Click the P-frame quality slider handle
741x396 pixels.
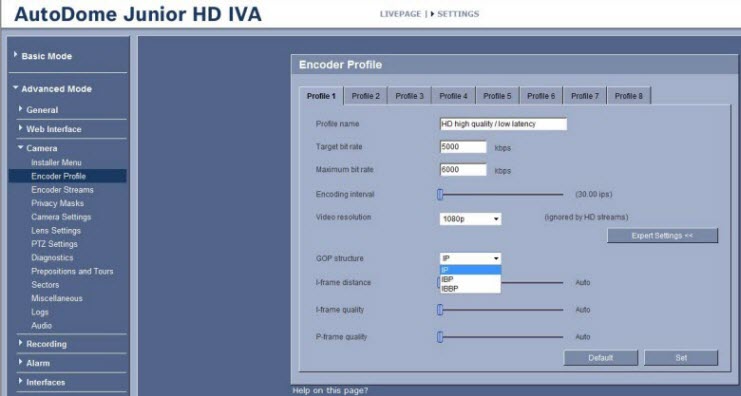[x=440, y=337]
